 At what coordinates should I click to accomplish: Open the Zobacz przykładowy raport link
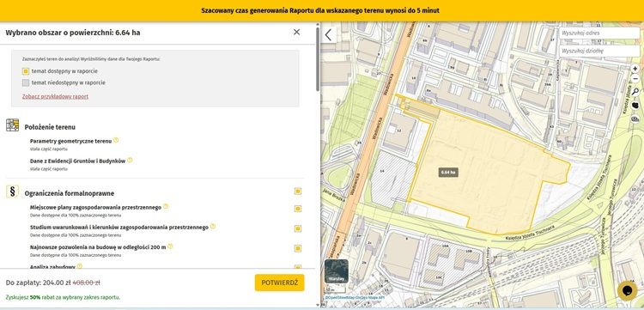tap(55, 96)
